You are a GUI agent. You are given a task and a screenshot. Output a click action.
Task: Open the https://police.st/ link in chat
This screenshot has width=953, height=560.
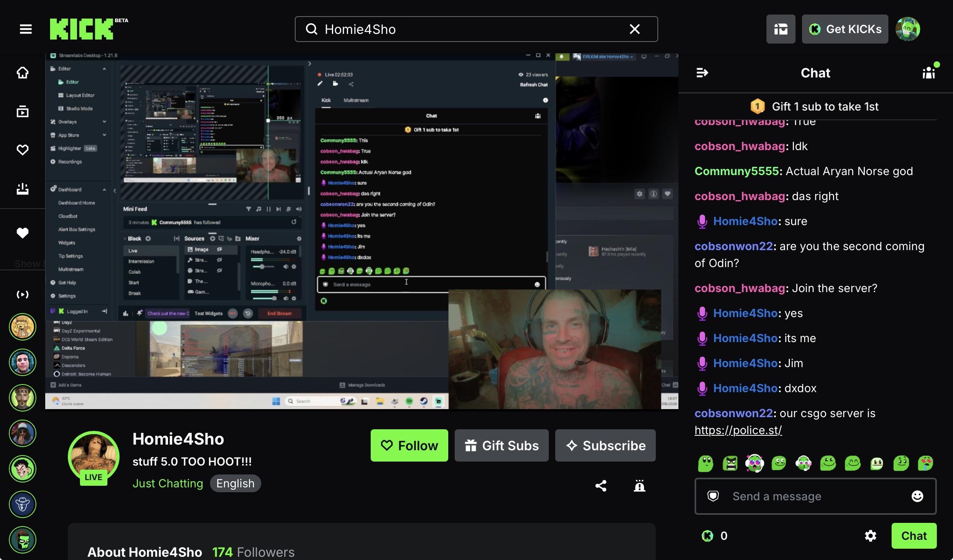(738, 430)
